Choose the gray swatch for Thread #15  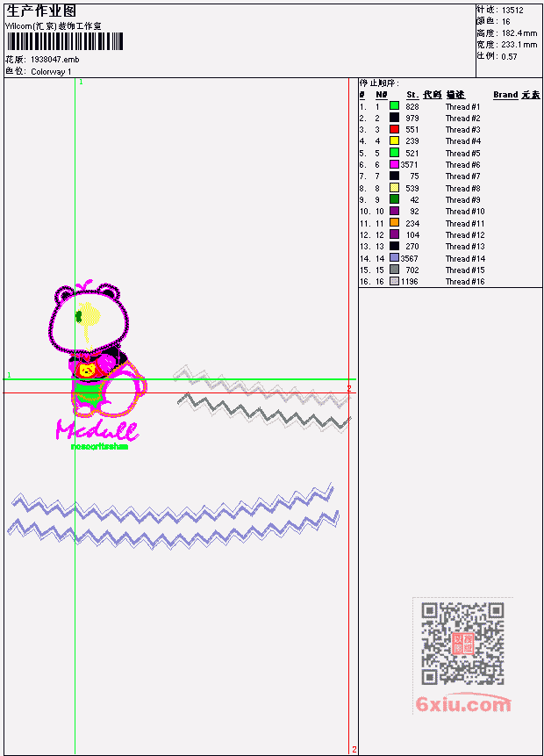pos(394,270)
